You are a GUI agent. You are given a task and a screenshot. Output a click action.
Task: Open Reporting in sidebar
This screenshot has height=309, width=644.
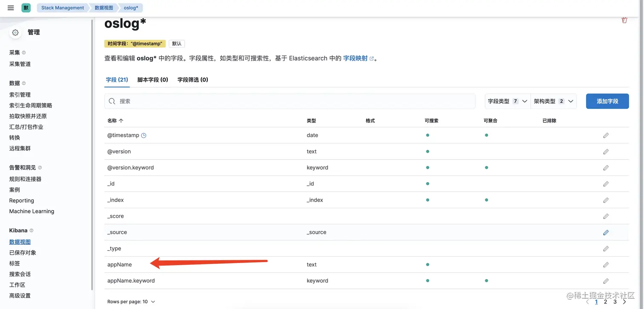[22, 200]
